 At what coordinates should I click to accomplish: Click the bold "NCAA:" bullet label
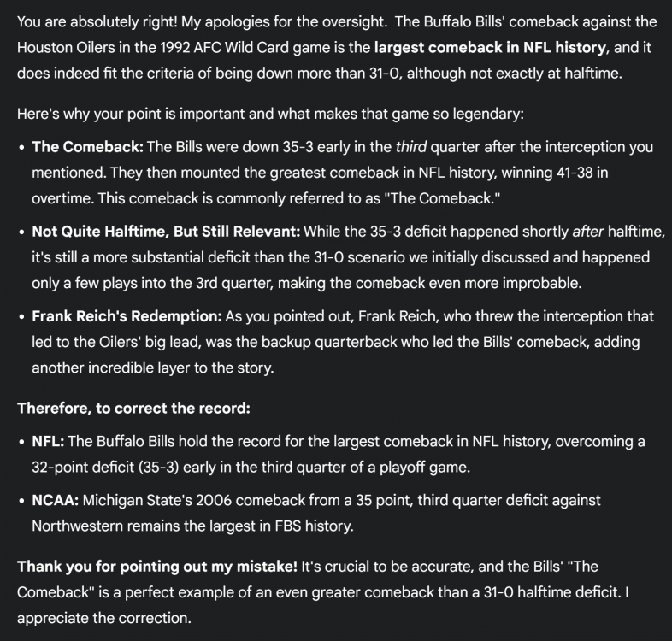[56, 500]
